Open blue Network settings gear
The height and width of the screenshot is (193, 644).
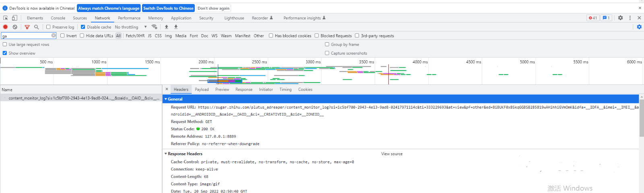point(639,27)
